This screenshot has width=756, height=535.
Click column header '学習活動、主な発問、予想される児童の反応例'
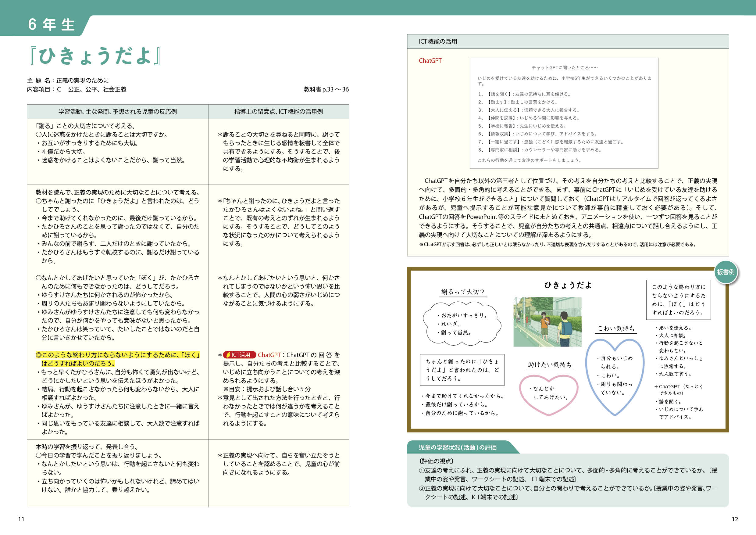pos(118,112)
